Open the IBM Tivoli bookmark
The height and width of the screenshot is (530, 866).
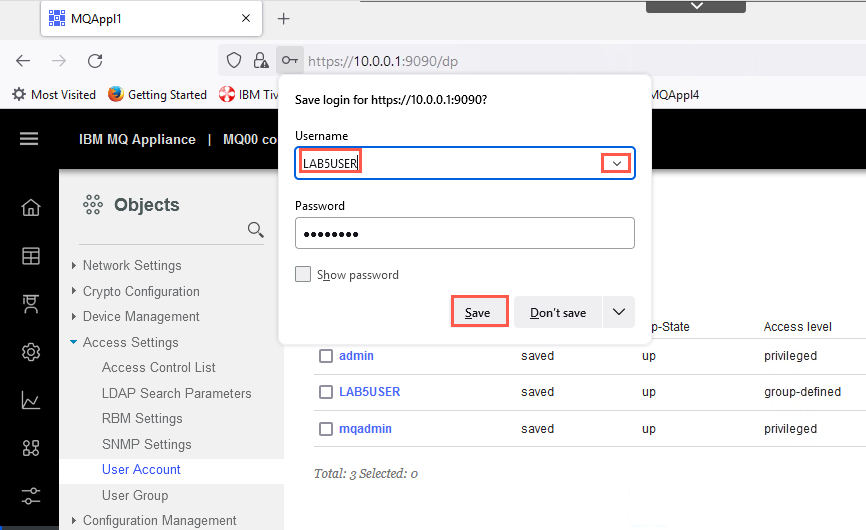249,94
